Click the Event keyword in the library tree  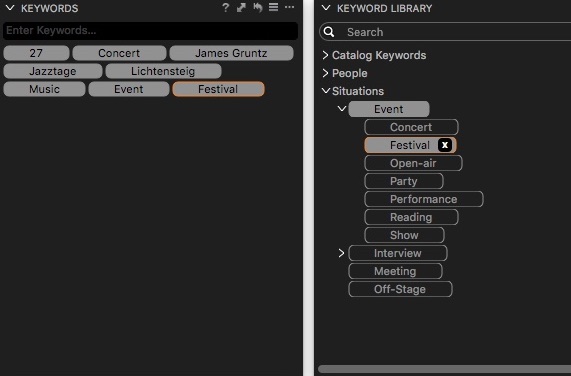pyautogui.click(x=389, y=109)
